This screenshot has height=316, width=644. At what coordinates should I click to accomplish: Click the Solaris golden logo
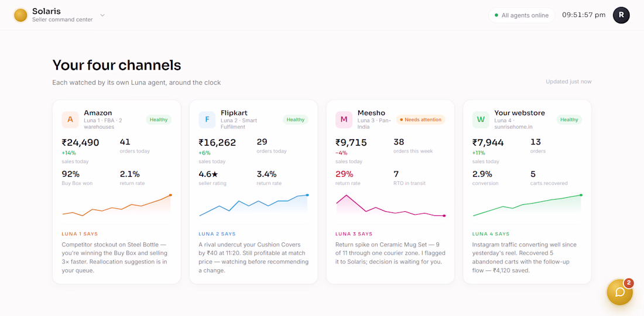pos(20,15)
